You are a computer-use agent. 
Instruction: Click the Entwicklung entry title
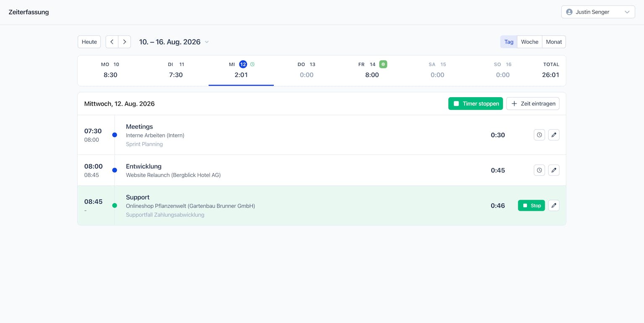(143, 166)
